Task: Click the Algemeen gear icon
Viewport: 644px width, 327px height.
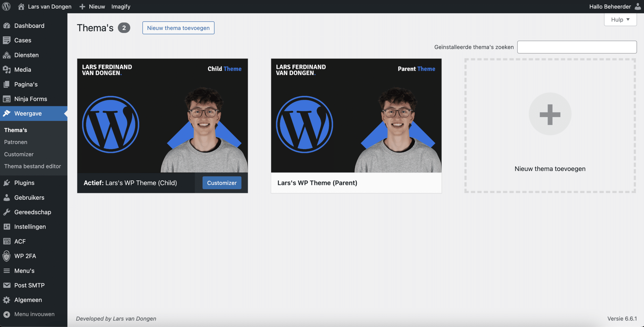Action: (x=7, y=300)
